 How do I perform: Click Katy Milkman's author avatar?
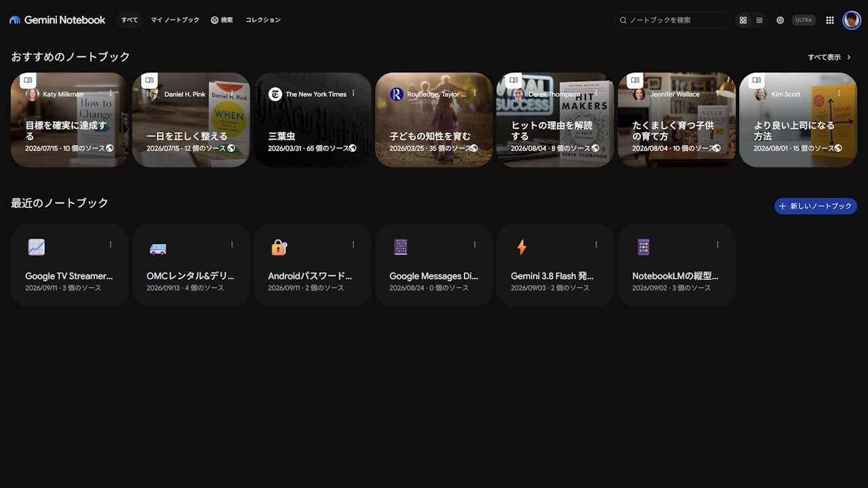[x=32, y=94]
